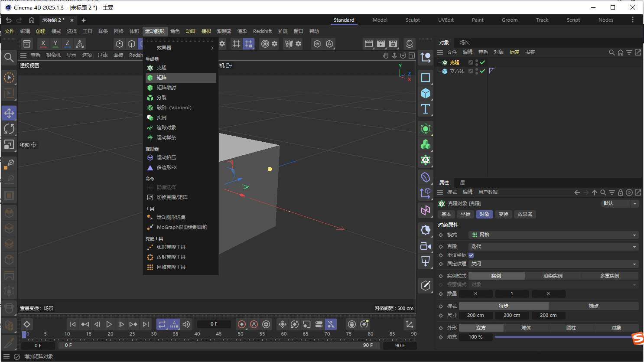Click the first 数量 count field
The image size is (644, 362).
point(475,294)
